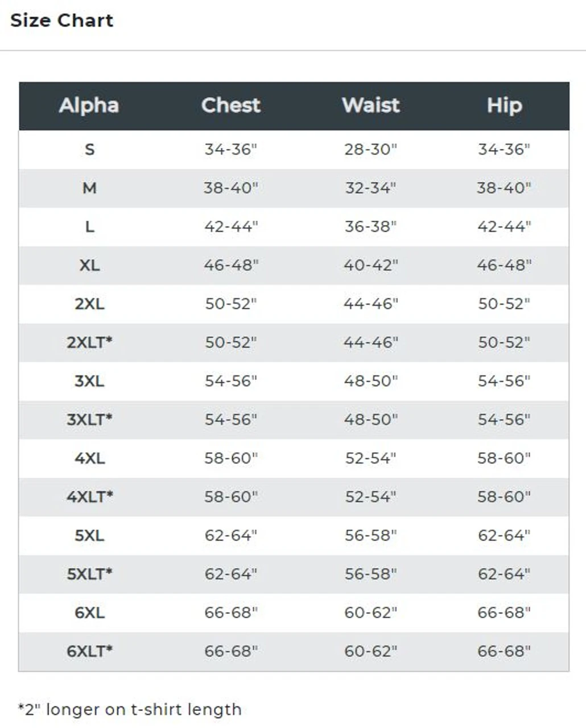Viewport: 586px width, 728px height.
Task: Select the Chest column header
Action: tap(230, 106)
